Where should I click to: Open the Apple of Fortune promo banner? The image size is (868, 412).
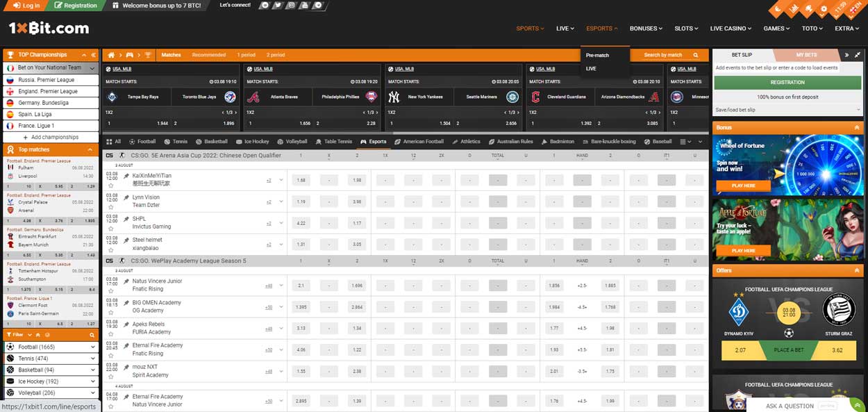[x=787, y=230]
